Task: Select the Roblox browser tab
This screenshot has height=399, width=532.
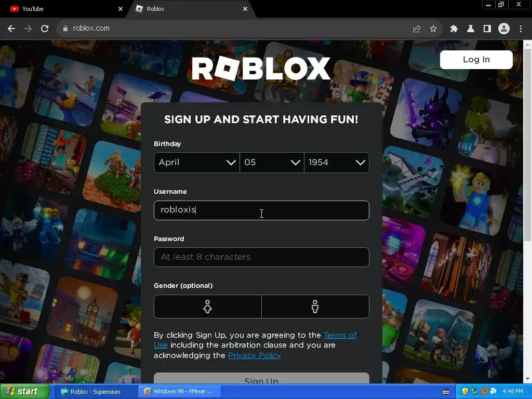Action: [190, 9]
